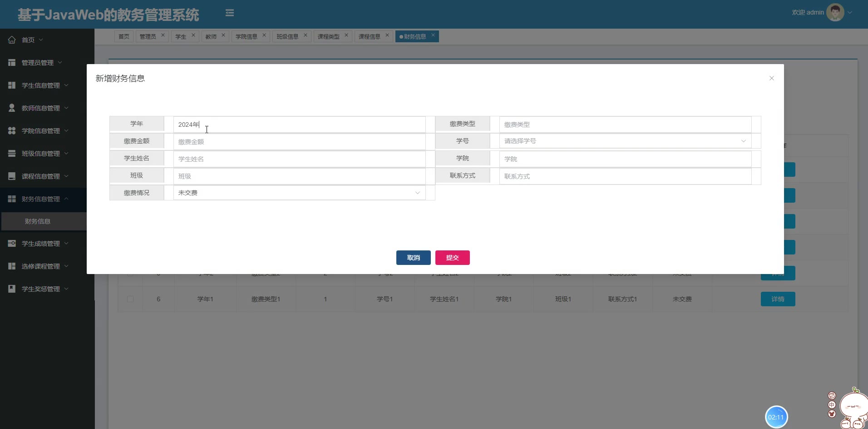Image resolution: width=868 pixels, height=429 pixels.
Task: Click the 取消 cancel button
Action: pyautogui.click(x=413, y=258)
